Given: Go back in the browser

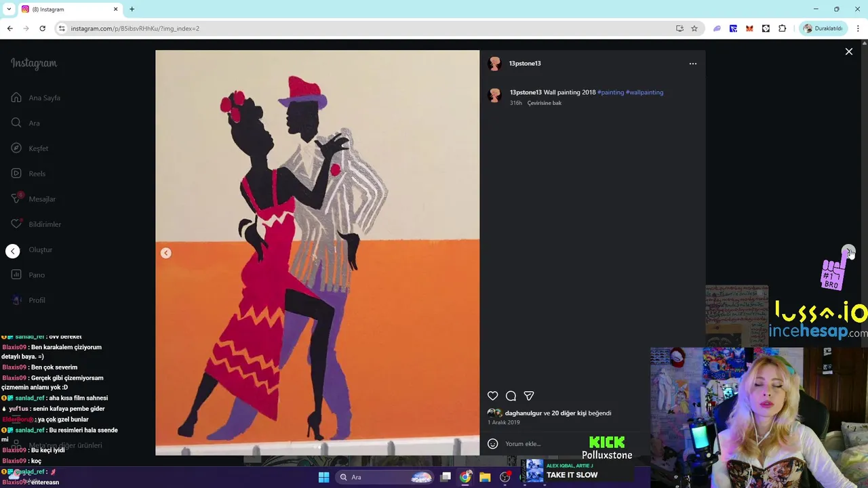Looking at the screenshot, I should point(9,28).
